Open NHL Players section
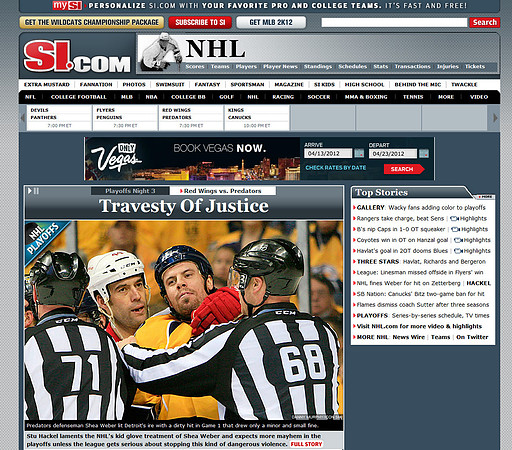The width and height of the screenshot is (512, 450). tap(246, 66)
